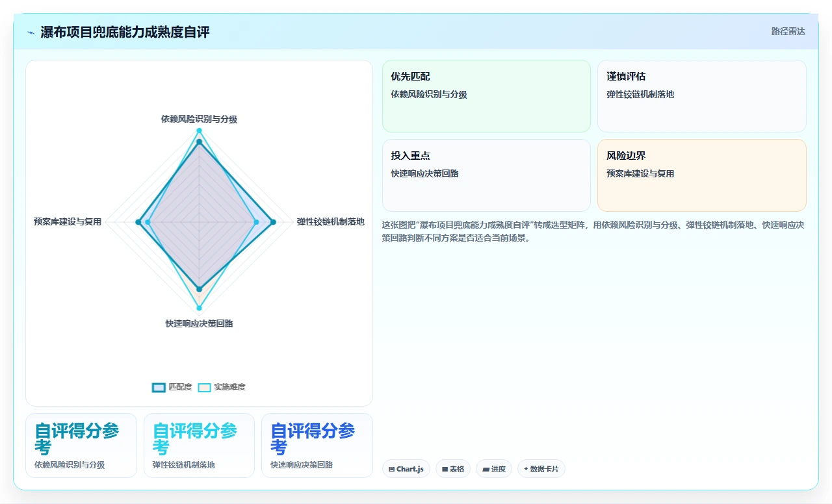This screenshot has width=832, height=504.
Task: Open the 谨慎评估 card
Action: pyautogui.click(x=702, y=96)
